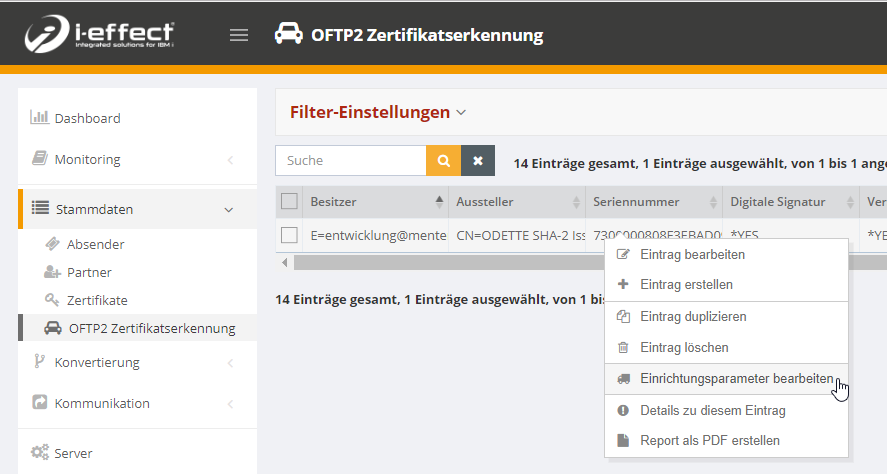Click the hamburger menu icon in header
Image resolution: width=887 pixels, height=474 pixels.
(238, 35)
